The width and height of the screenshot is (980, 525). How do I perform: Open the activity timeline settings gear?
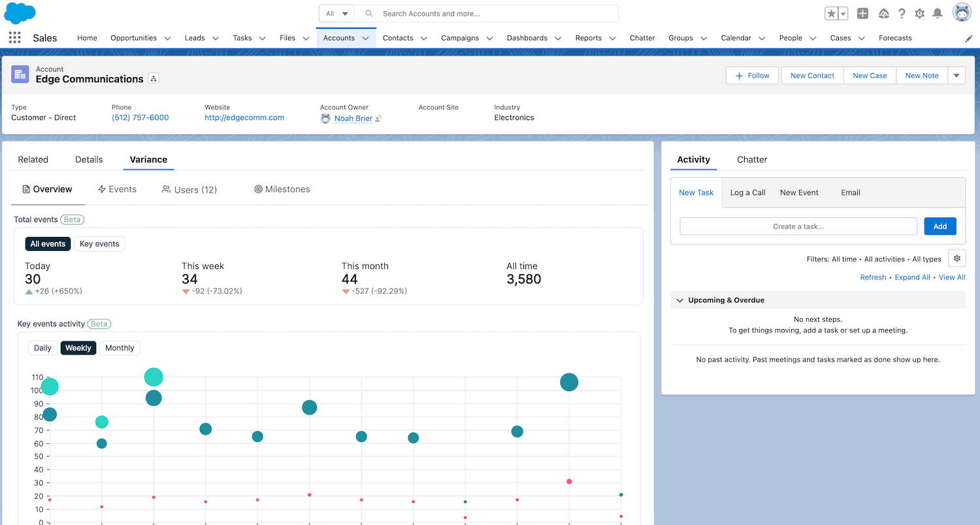957,259
